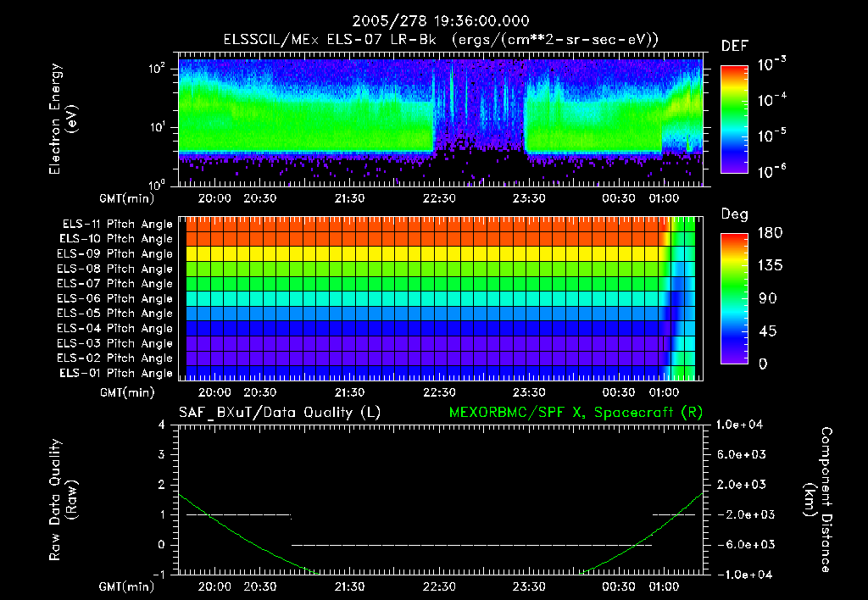Click the Electron Energy axis label
This screenshot has height=600, width=868.
click(63, 119)
